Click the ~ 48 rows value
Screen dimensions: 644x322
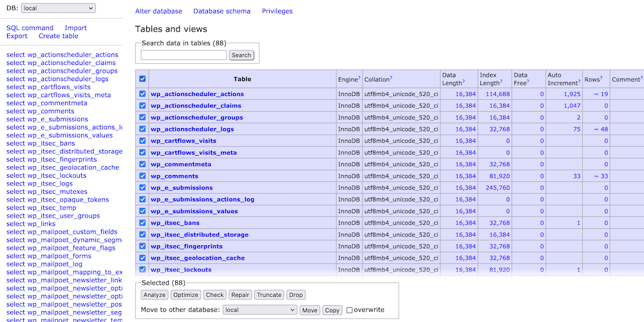pos(601,129)
